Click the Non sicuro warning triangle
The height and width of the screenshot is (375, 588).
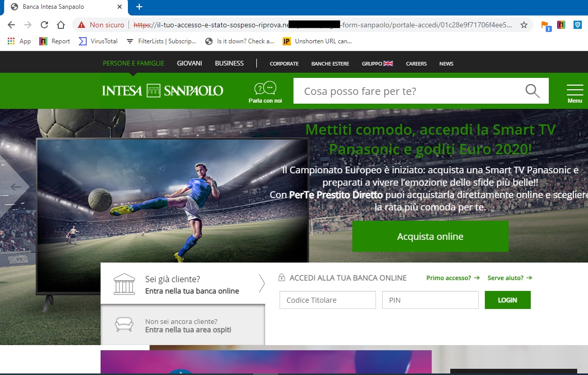81,25
